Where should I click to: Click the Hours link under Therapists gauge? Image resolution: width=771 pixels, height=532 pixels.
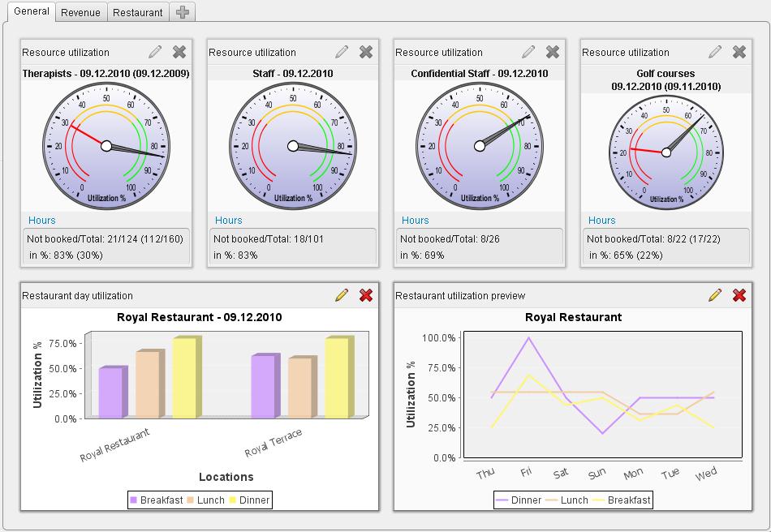click(42, 220)
